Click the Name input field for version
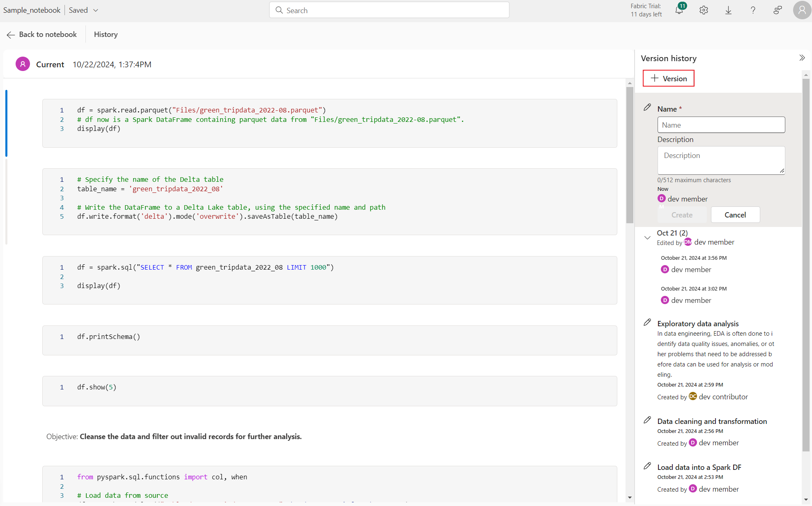 (721, 124)
